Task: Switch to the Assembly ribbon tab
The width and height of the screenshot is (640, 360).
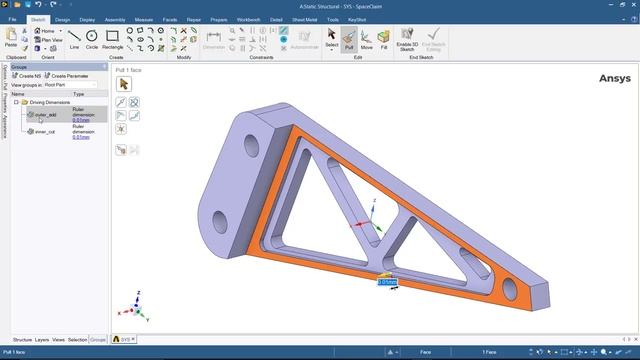Action: point(115,20)
